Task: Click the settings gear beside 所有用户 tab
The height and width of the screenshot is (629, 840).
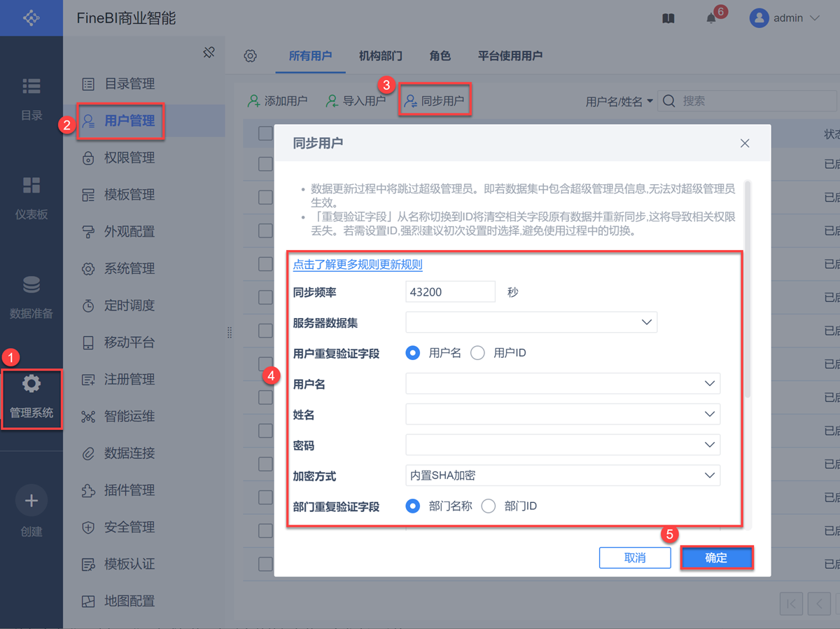Action: (251, 56)
